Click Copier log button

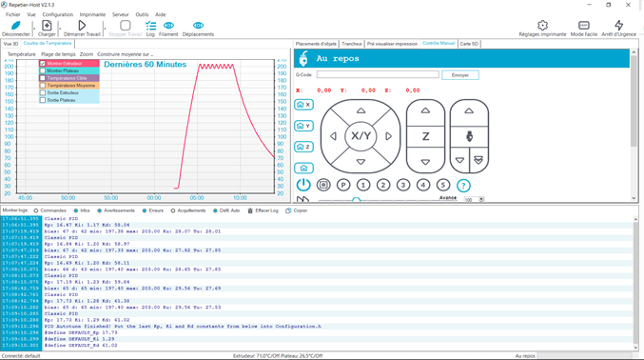click(x=297, y=210)
